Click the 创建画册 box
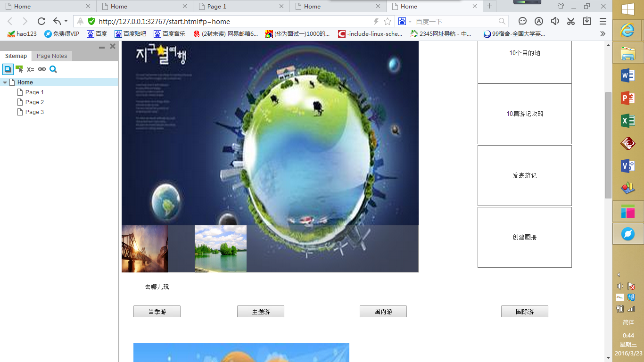This screenshot has height=362, width=644. [x=525, y=237]
